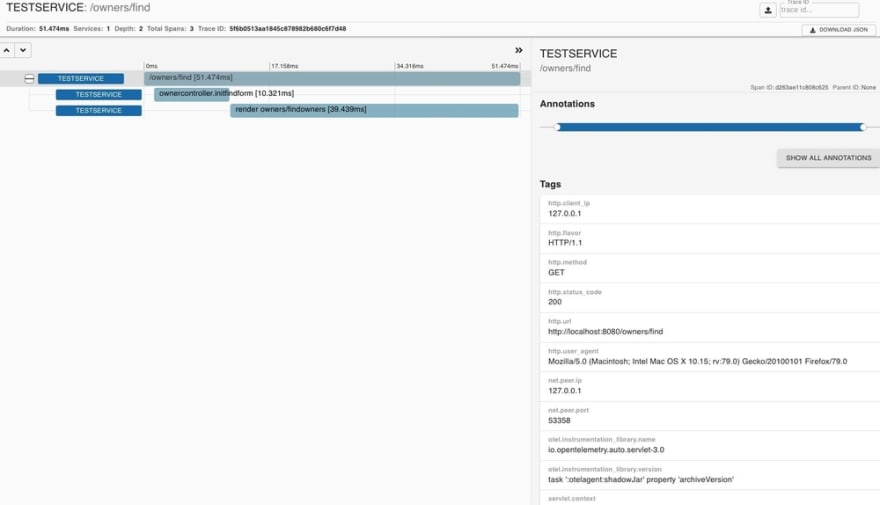Screen dimensions: 880x505
Task: Click the 0ms timeline tick label
Action: coord(152,66)
